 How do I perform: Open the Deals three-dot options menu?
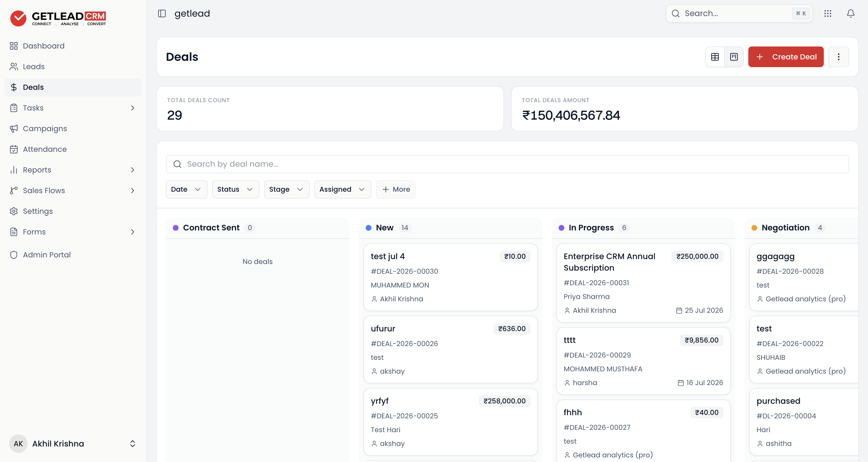[x=838, y=57]
